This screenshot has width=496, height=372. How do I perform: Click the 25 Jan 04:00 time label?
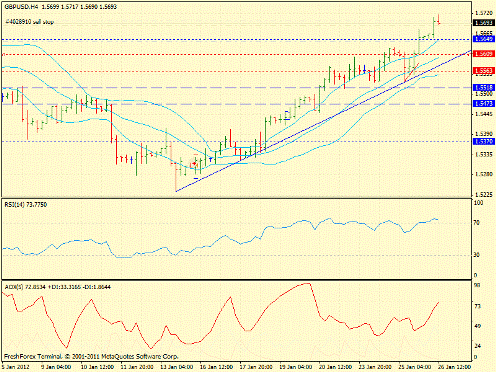(415, 367)
